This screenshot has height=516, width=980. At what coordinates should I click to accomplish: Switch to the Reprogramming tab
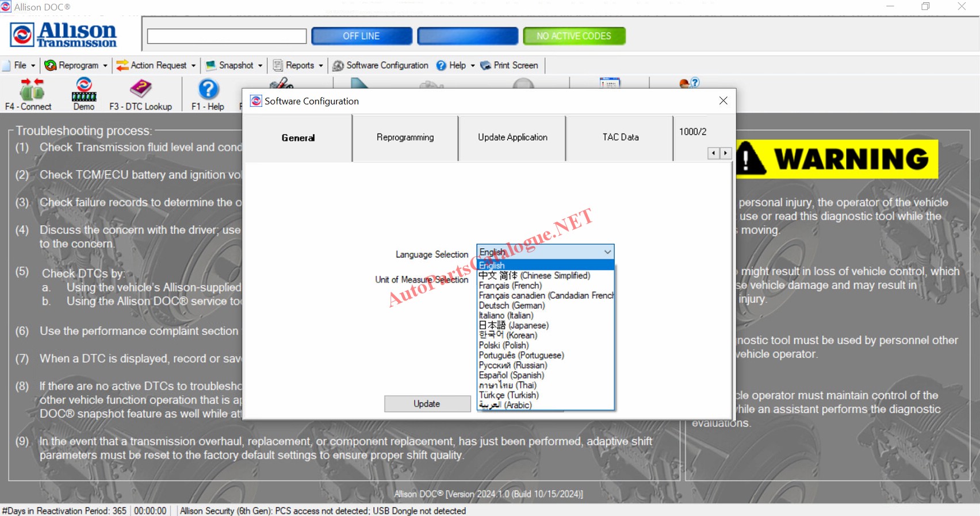405,138
